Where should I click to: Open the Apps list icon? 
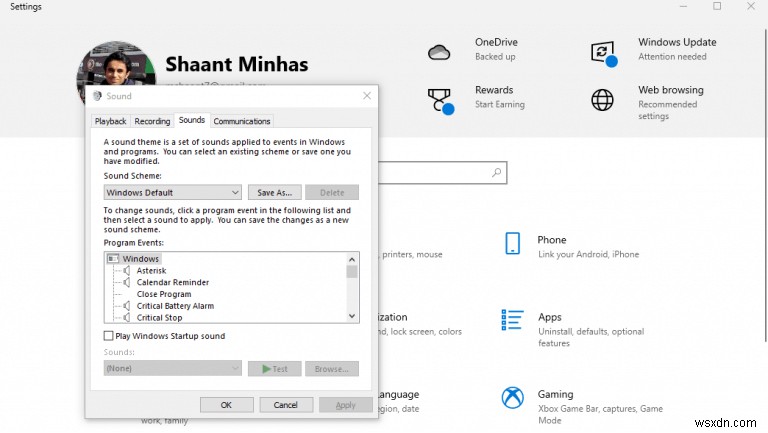pos(512,320)
